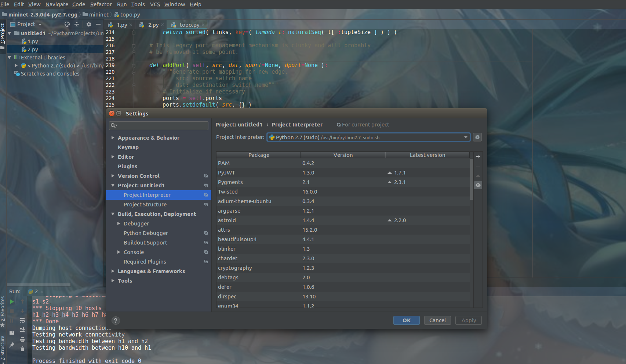Open the Project view dropdown

click(x=26, y=24)
